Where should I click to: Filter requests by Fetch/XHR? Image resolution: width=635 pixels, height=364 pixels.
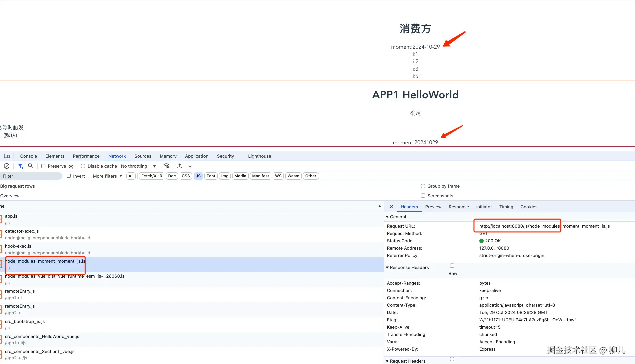(152, 176)
